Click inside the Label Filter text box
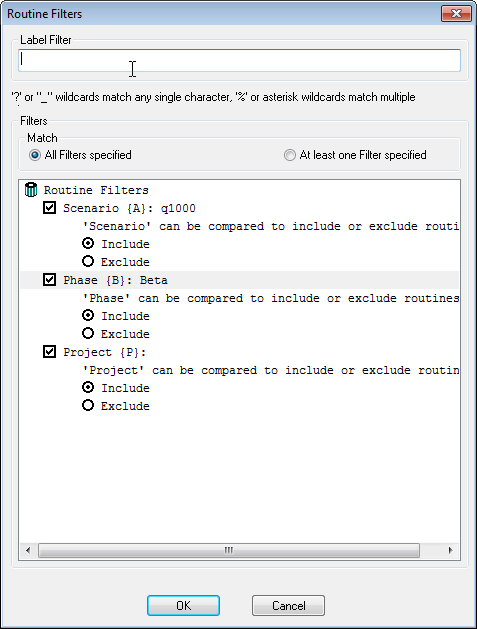Viewport: 477px width, 629px height. click(240, 61)
